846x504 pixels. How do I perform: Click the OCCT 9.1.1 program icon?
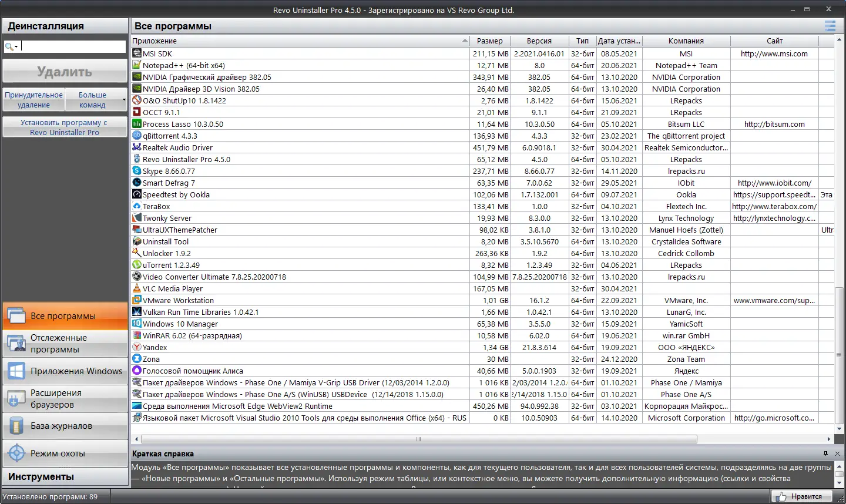pyautogui.click(x=137, y=112)
